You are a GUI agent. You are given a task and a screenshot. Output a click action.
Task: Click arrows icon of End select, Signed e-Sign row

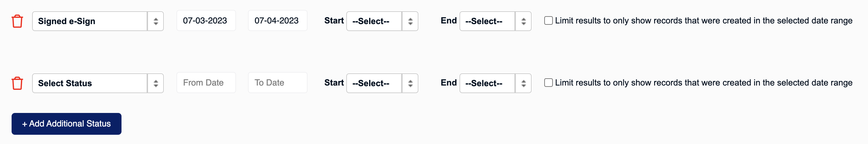523,21
